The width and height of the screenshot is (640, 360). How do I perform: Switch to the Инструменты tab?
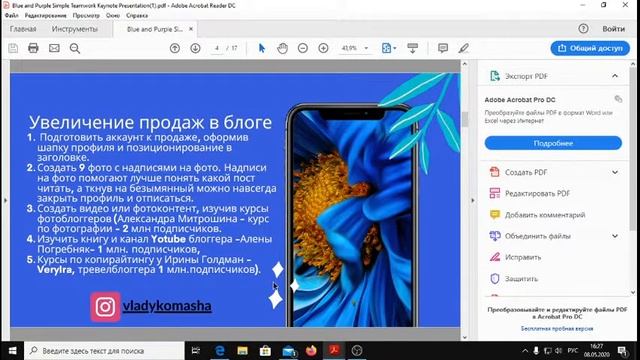pyautogui.click(x=75, y=29)
